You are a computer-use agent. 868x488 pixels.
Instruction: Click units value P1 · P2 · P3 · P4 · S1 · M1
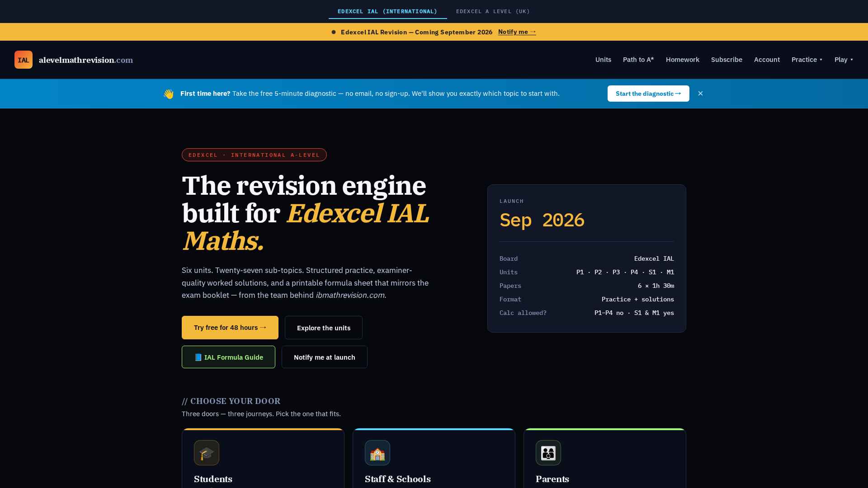[x=625, y=272]
